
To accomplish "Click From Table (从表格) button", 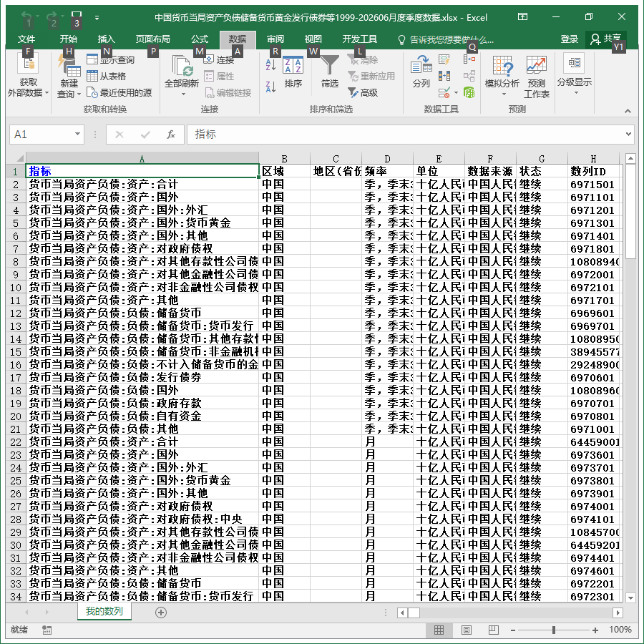I will pos(107,77).
